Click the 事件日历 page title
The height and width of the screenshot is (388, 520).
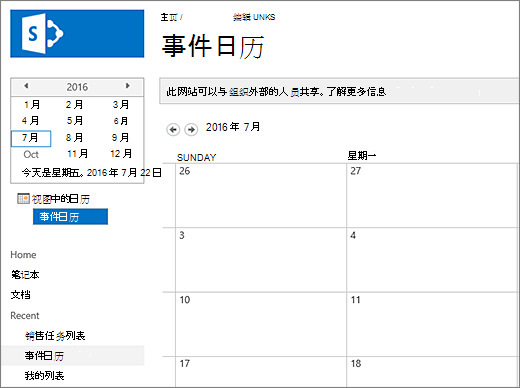pyautogui.click(x=213, y=46)
